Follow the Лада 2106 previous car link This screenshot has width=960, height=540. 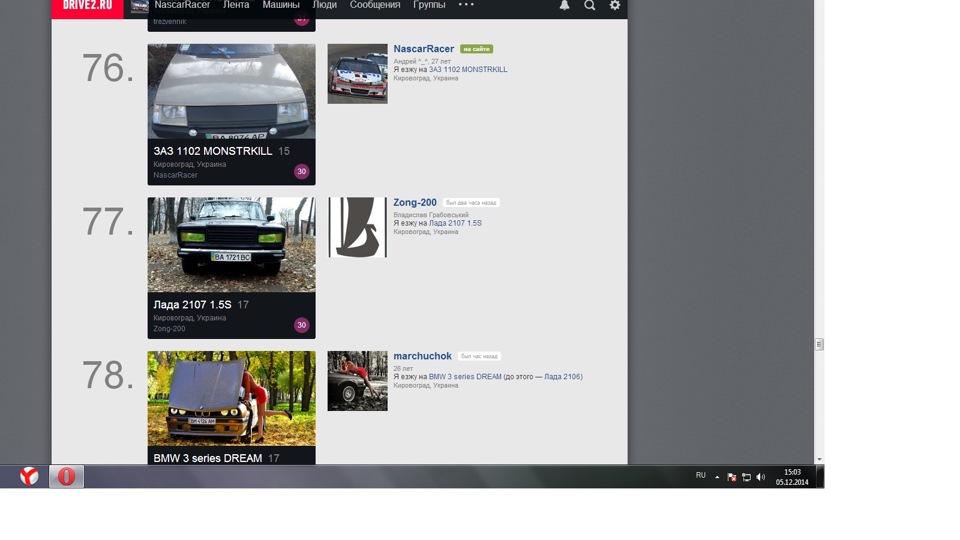coord(562,377)
